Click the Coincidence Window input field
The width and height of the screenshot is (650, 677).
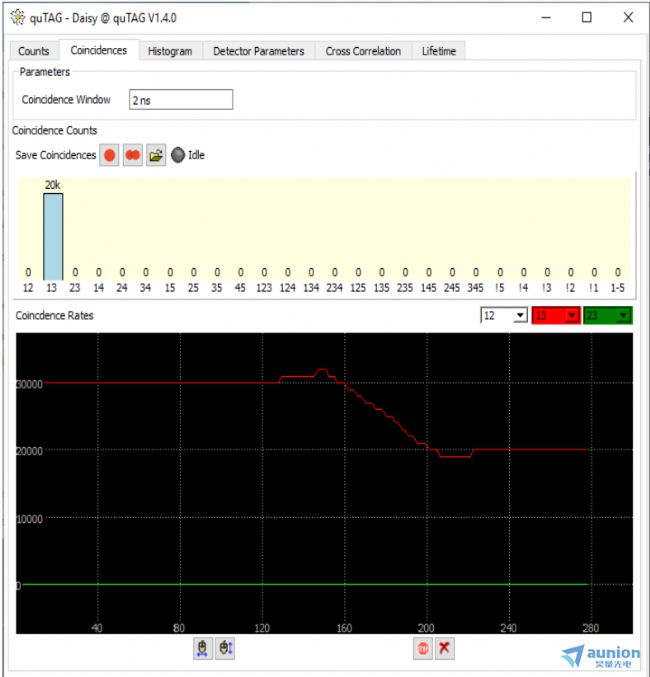181,99
